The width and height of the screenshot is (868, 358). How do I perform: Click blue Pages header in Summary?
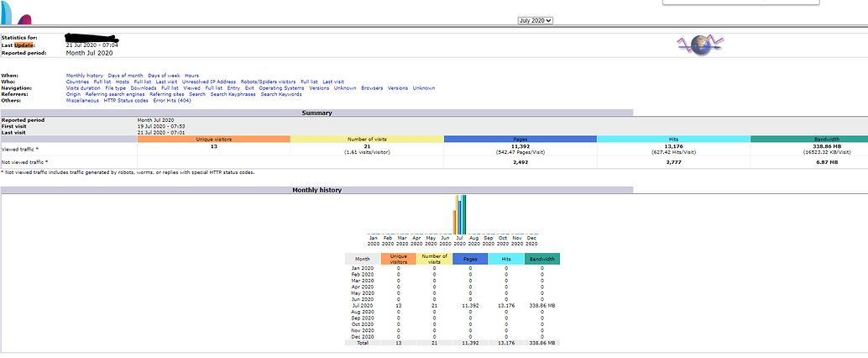(520, 140)
